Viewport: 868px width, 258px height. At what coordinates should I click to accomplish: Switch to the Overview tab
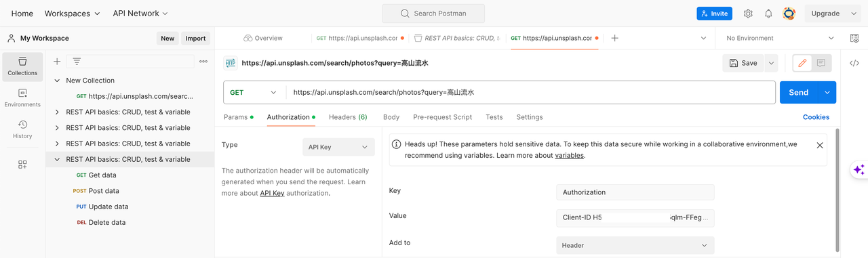click(263, 39)
